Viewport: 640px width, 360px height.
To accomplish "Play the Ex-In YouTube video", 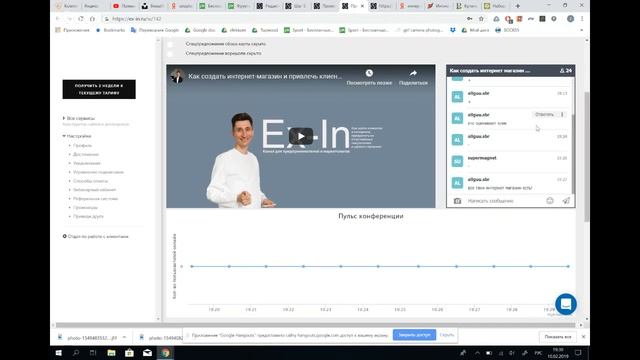I will (x=301, y=136).
